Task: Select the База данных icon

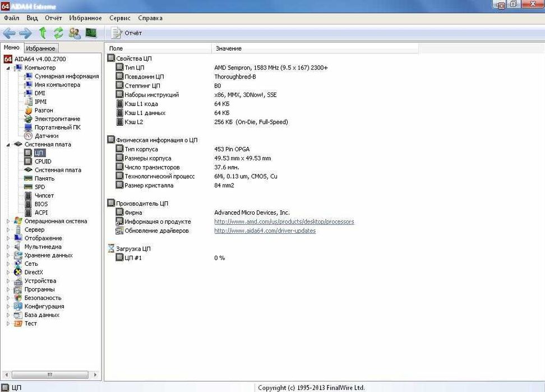Action: [x=18, y=315]
